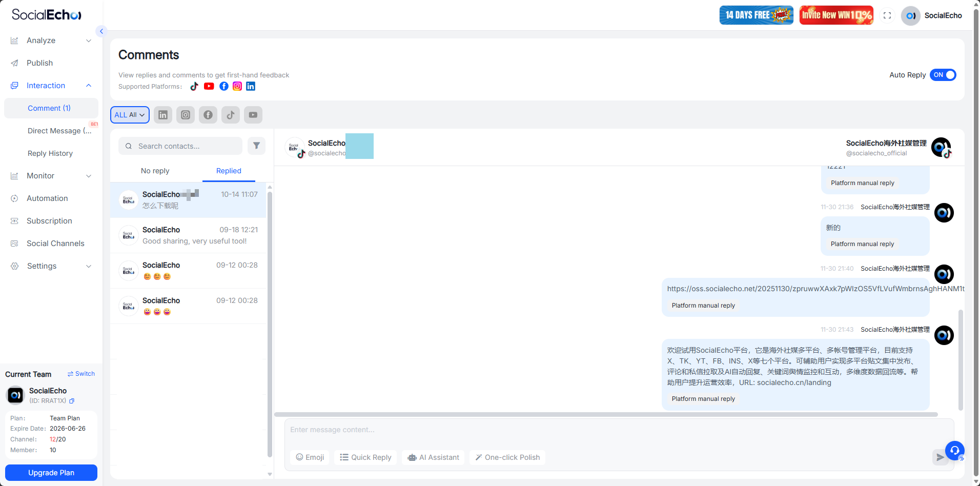
Task: Click TikTok icon in Supported Platforms
Action: (x=194, y=86)
